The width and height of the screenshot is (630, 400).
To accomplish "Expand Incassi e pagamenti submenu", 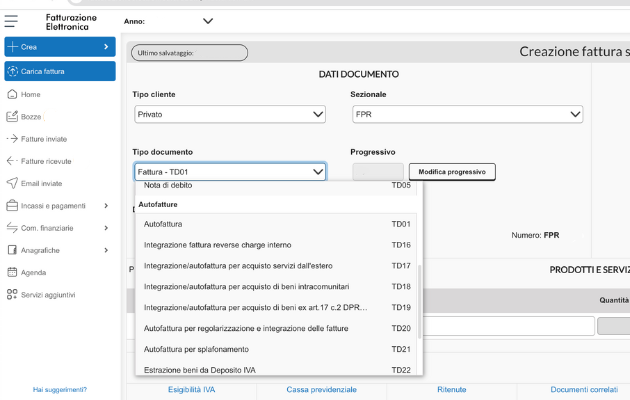I will [x=106, y=206].
